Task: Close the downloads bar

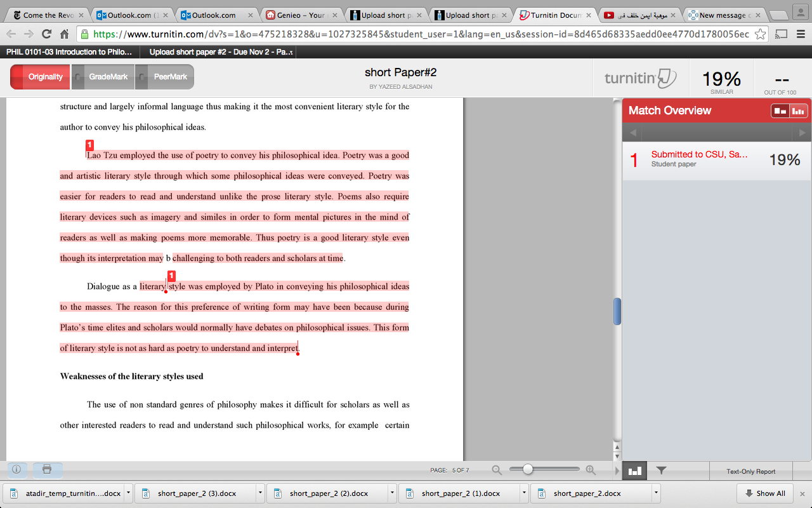Action: coord(802,493)
